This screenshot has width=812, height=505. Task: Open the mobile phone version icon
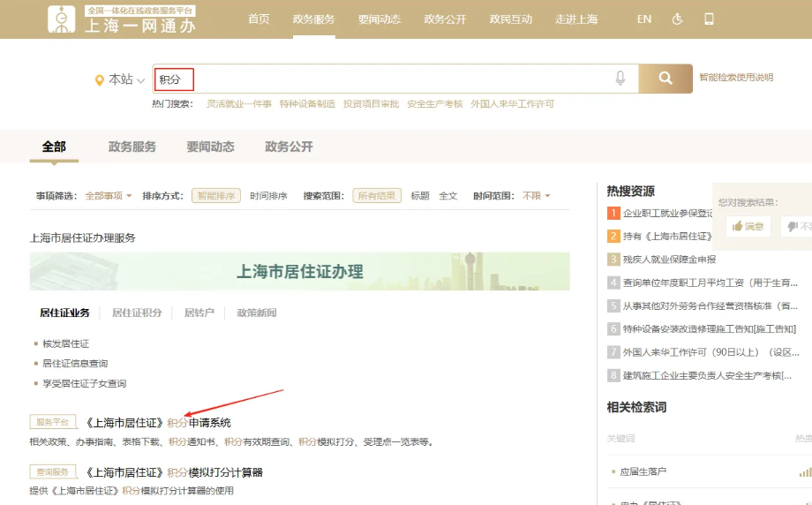click(x=709, y=19)
